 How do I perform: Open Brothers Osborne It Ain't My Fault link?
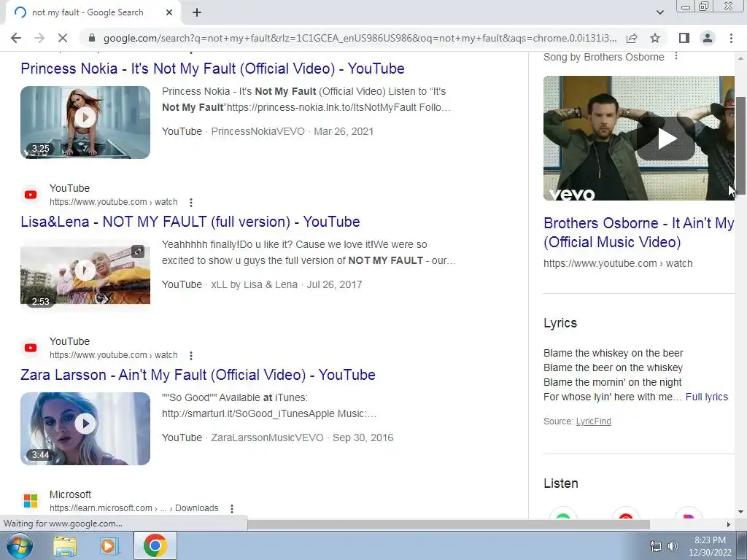639,233
